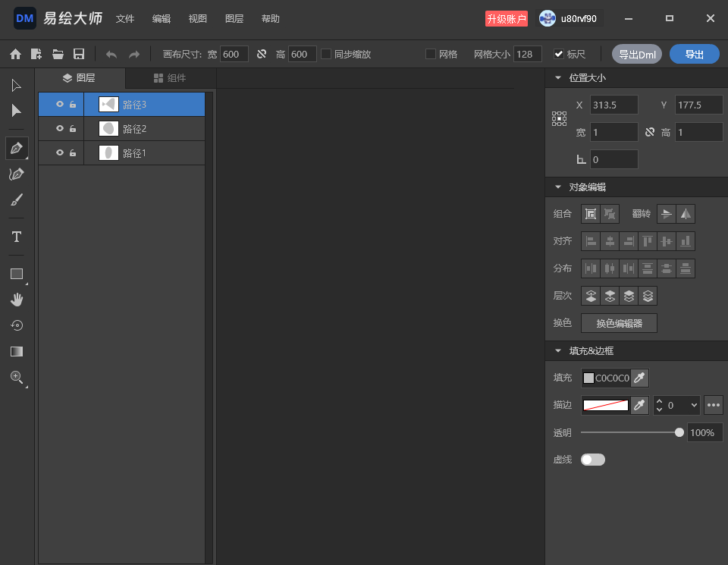Click the 换色编辑器 button
This screenshot has width=728, height=565.
[x=619, y=323]
